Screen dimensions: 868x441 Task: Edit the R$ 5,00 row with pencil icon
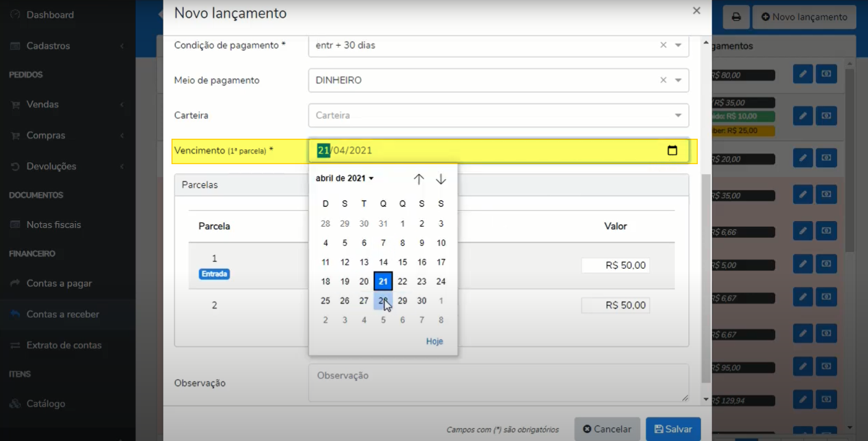click(802, 264)
